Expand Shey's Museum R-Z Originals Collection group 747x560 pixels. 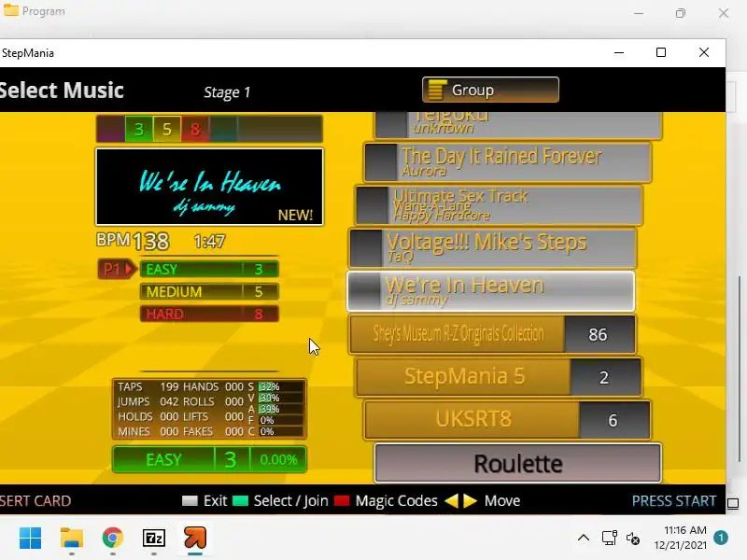coord(493,334)
